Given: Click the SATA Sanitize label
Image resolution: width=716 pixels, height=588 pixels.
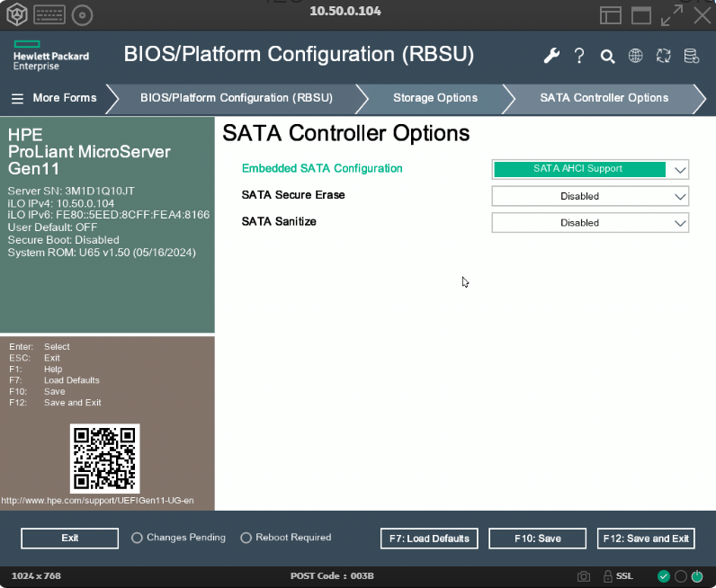Looking at the screenshot, I should 279,221.
